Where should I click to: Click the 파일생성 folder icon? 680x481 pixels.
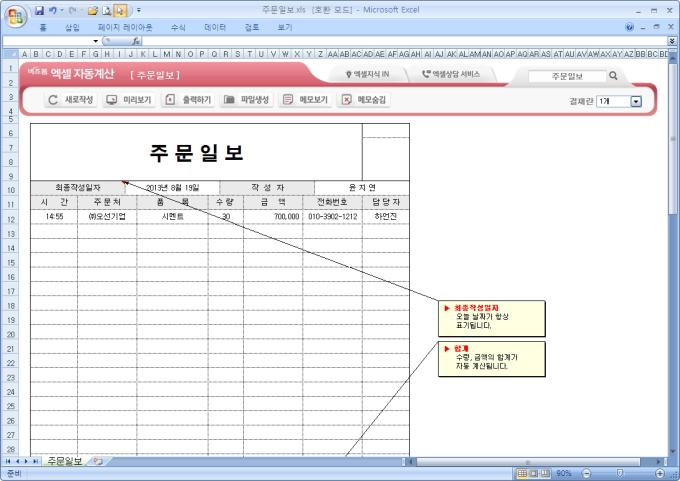pos(229,100)
